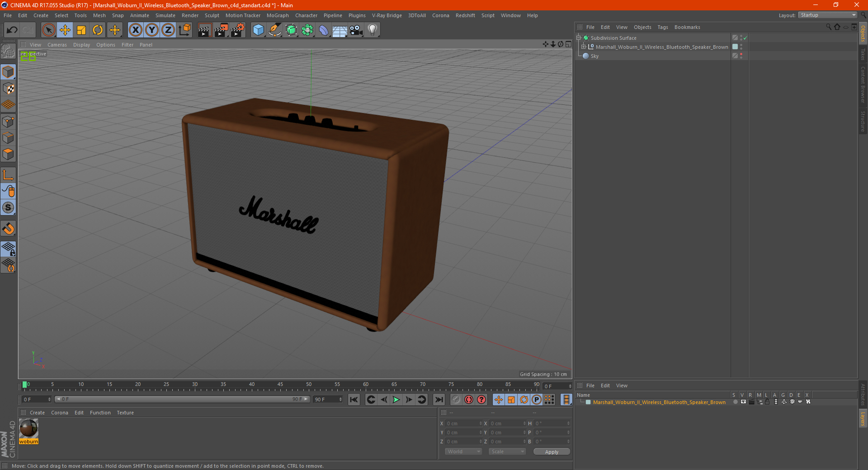The image size is (868, 470).
Task: Toggle the Marshall object's visibility dots
Action: [741, 47]
